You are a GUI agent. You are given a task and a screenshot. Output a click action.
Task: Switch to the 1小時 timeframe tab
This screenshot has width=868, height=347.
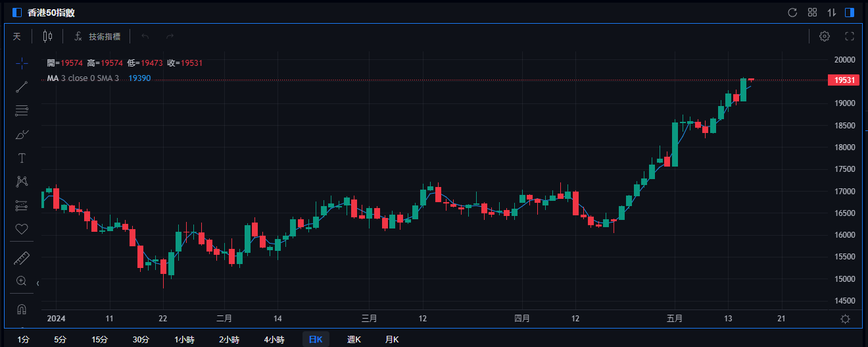tap(184, 340)
